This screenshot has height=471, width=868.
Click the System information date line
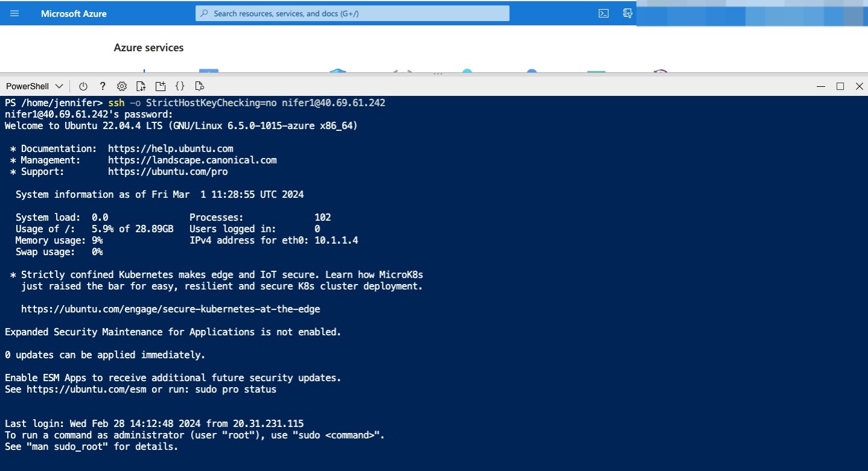pos(160,194)
